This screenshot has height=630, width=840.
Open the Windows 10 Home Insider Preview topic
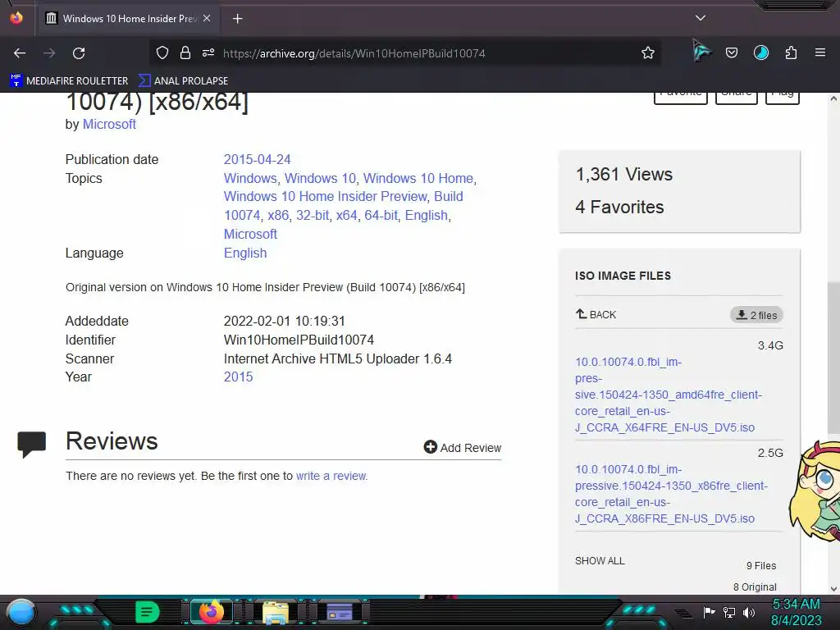325,197
